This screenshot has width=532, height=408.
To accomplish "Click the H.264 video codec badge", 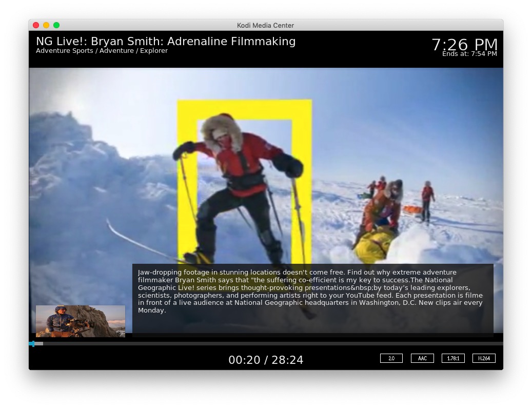I will pos(484,358).
